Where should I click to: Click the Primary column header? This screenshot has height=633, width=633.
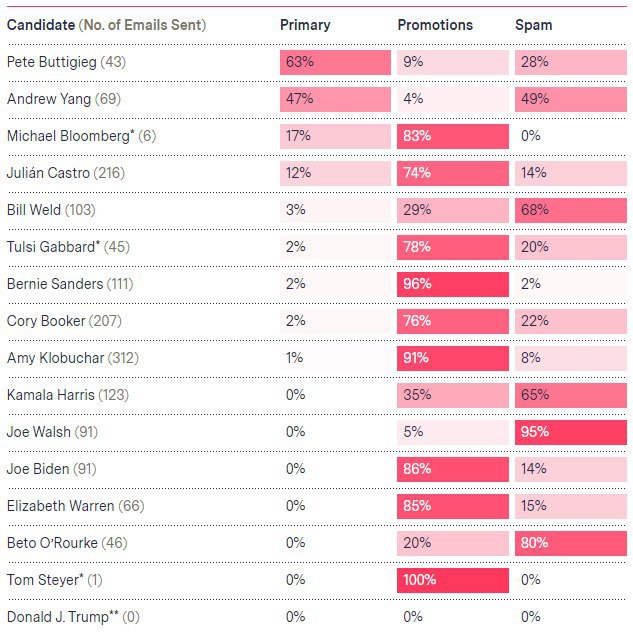coord(305,25)
